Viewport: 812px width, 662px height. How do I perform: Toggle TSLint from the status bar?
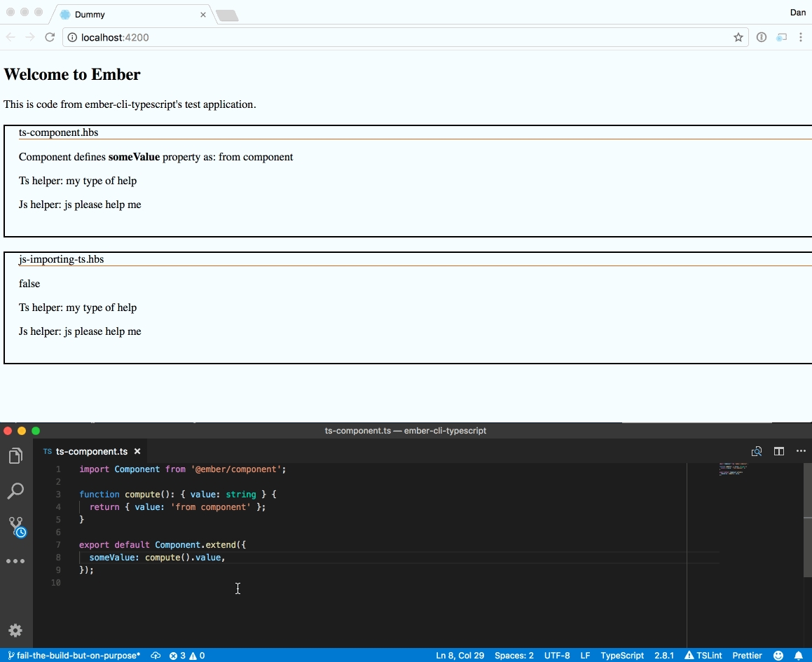pyautogui.click(x=703, y=656)
